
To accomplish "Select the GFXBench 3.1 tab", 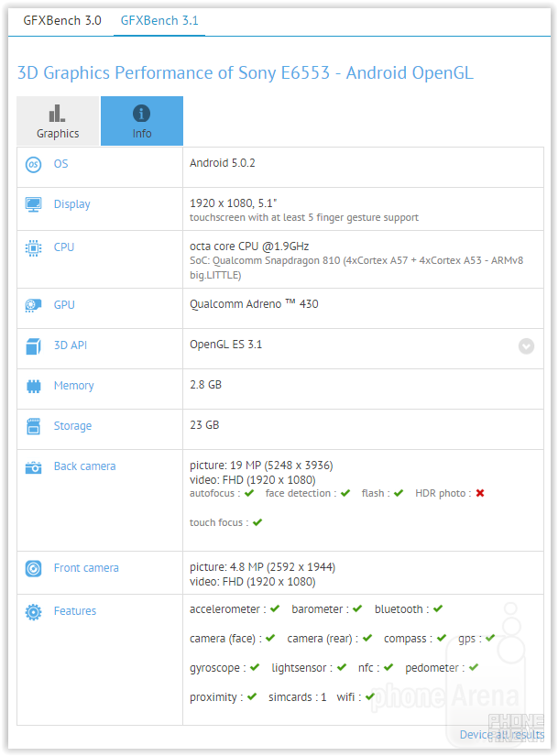I will [159, 21].
